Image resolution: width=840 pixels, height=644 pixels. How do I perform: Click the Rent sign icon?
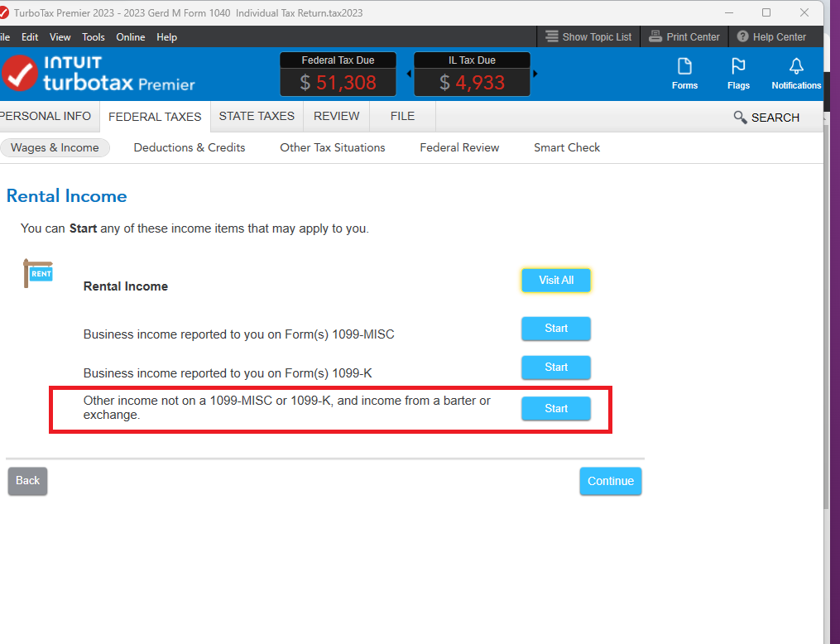[38, 273]
